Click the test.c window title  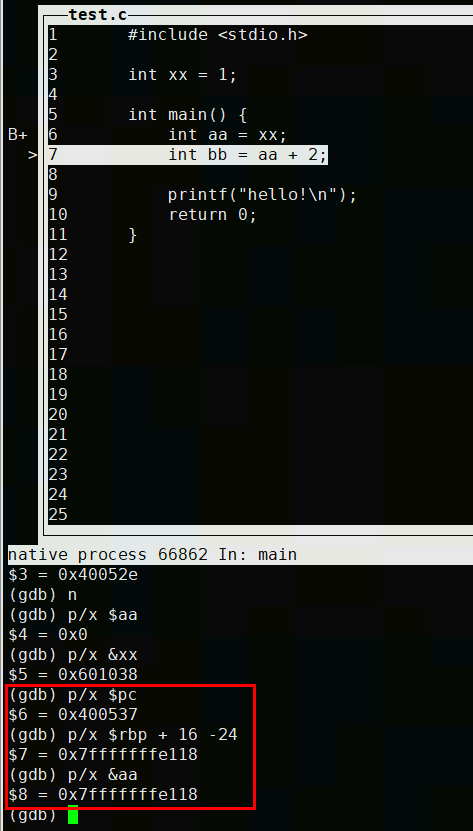pyautogui.click(x=98, y=15)
